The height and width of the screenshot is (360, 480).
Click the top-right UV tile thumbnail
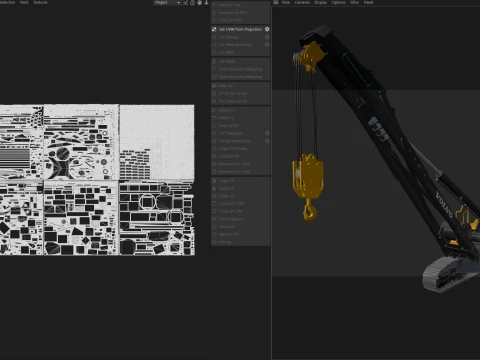point(157,142)
